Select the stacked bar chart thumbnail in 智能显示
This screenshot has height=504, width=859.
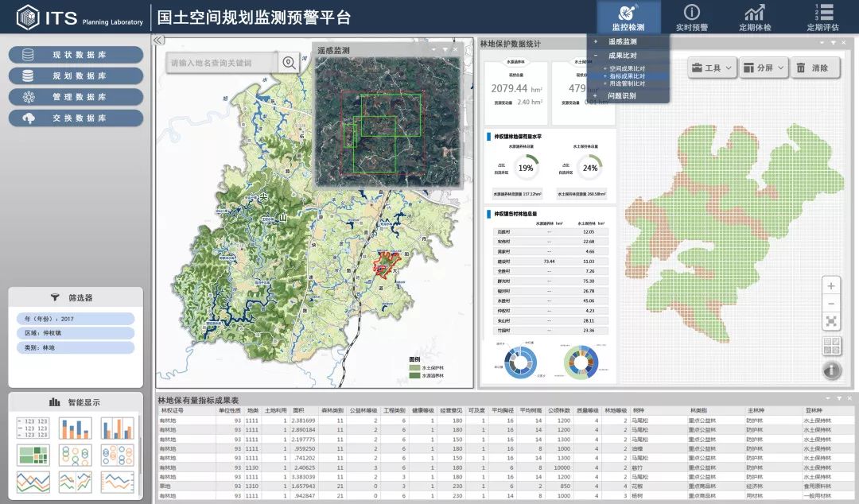76,428
